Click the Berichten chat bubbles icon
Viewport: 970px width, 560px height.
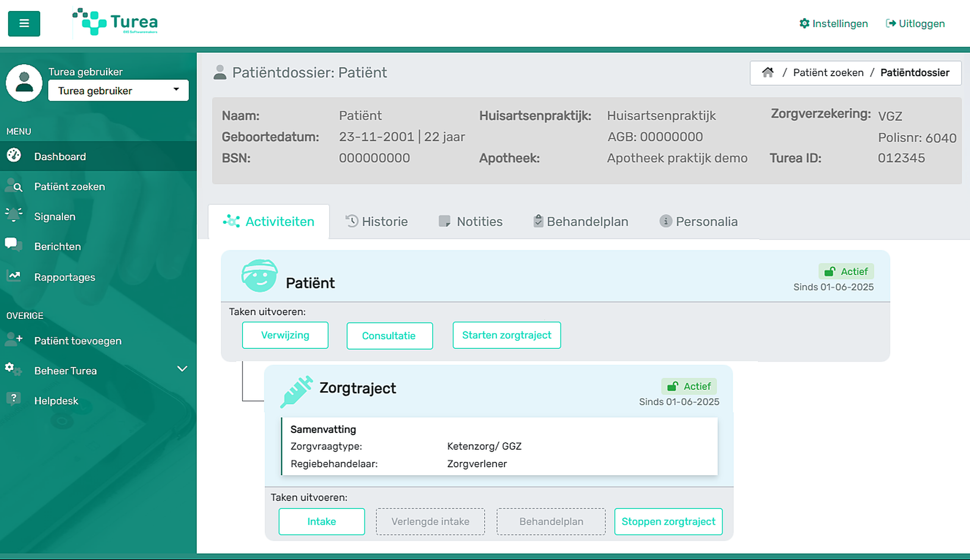[14, 245]
